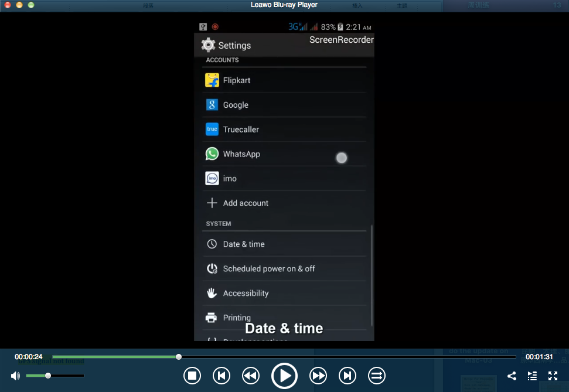Click the Flipkart account icon
The image size is (569, 392).
[212, 80]
